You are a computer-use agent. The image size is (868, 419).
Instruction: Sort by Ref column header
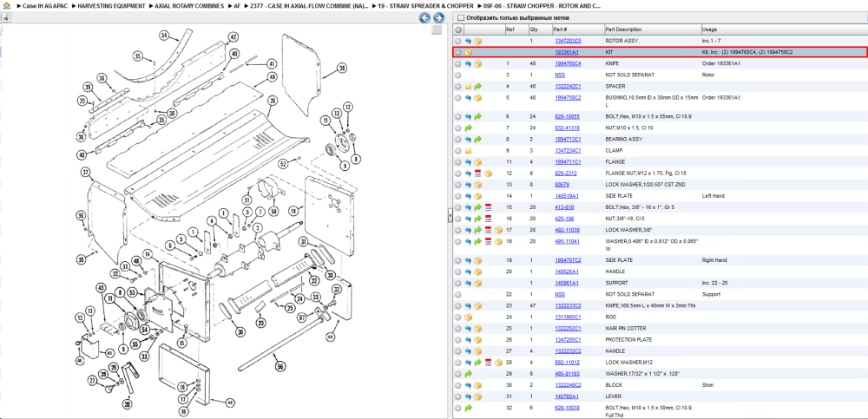pyautogui.click(x=510, y=29)
